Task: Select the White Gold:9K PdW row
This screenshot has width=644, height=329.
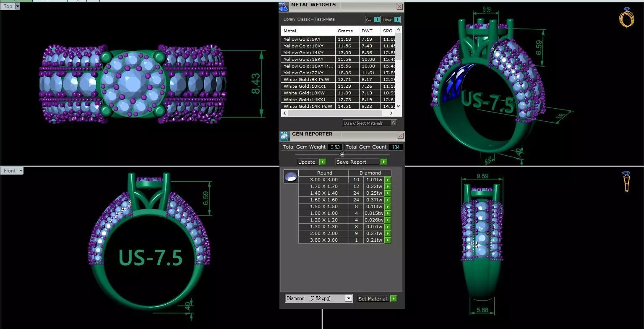Action: coord(339,79)
